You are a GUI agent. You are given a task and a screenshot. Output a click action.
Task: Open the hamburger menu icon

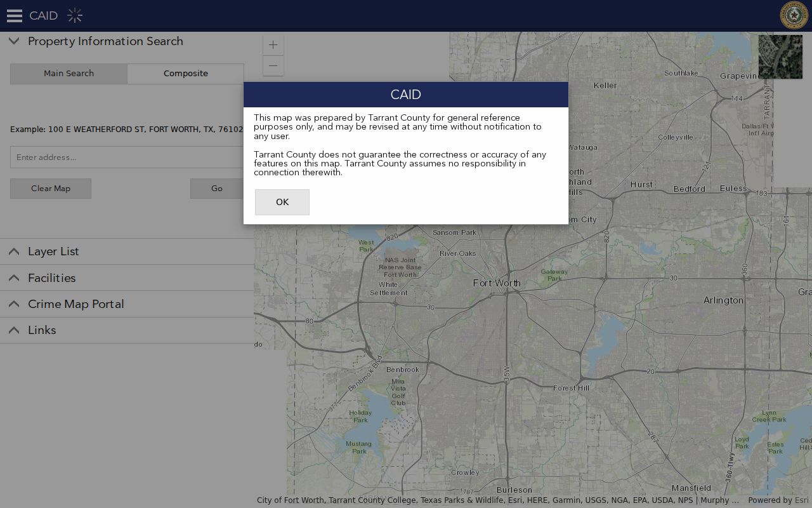15,15
